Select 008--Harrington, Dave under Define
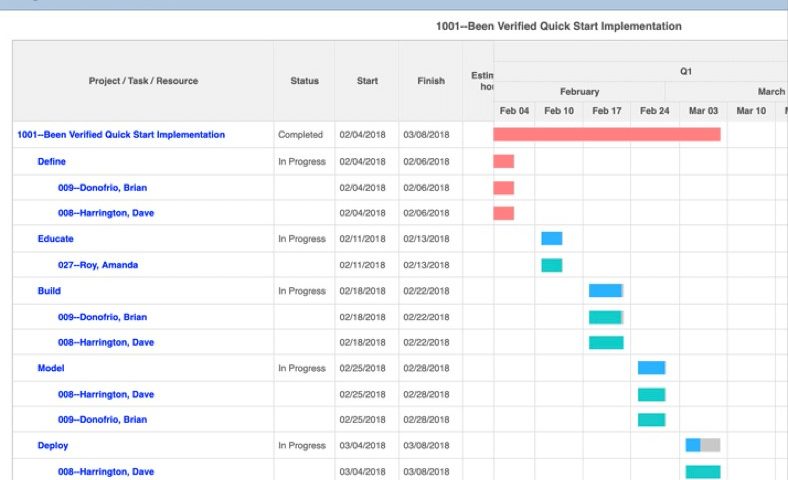This screenshot has height=480, width=788. [x=106, y=213]
